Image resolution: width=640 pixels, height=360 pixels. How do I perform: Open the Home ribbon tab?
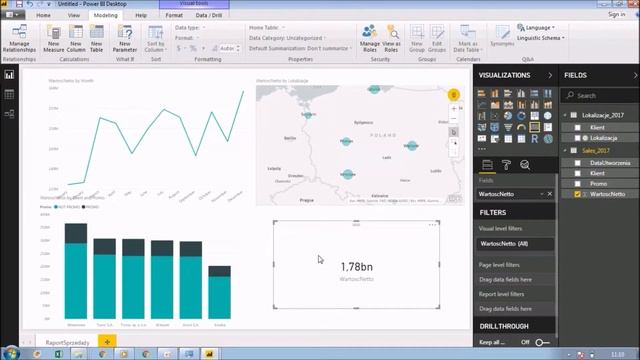pos(43,15)
